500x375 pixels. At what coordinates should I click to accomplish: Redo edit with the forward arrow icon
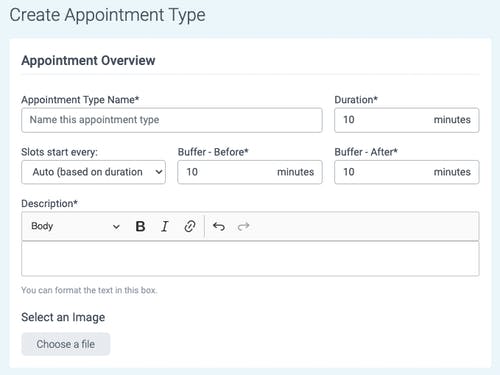[x=243, y=226]
